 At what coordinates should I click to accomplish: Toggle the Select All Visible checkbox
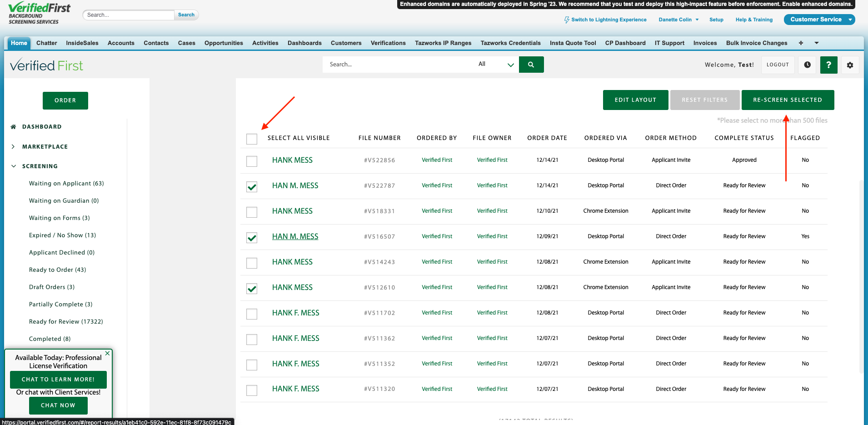(x=252, y=139)
